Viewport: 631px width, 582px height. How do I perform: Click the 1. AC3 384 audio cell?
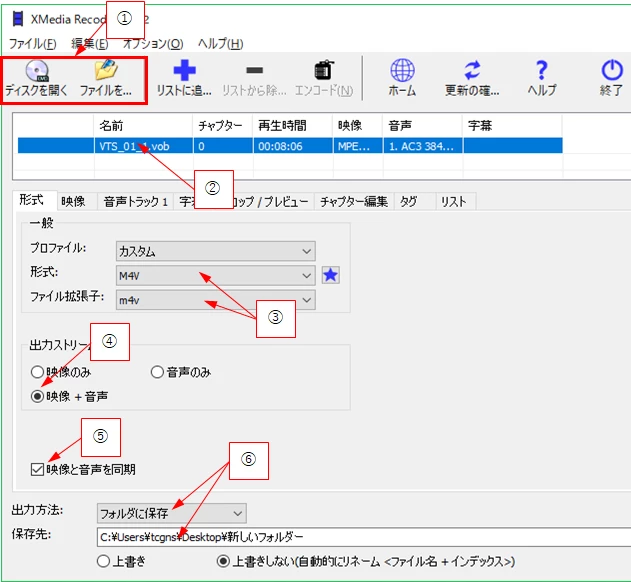(422, 146)
